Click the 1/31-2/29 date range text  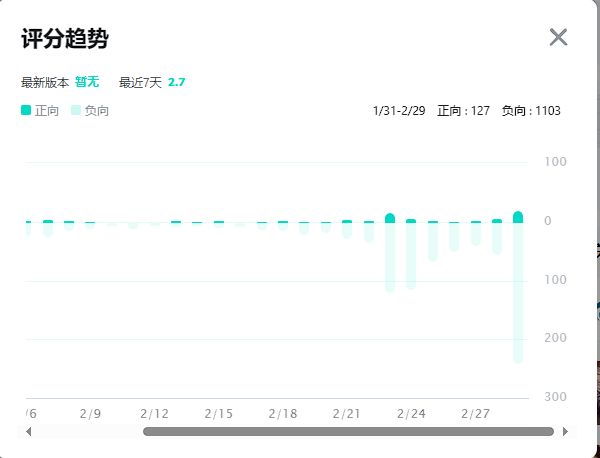pos(399,111)
